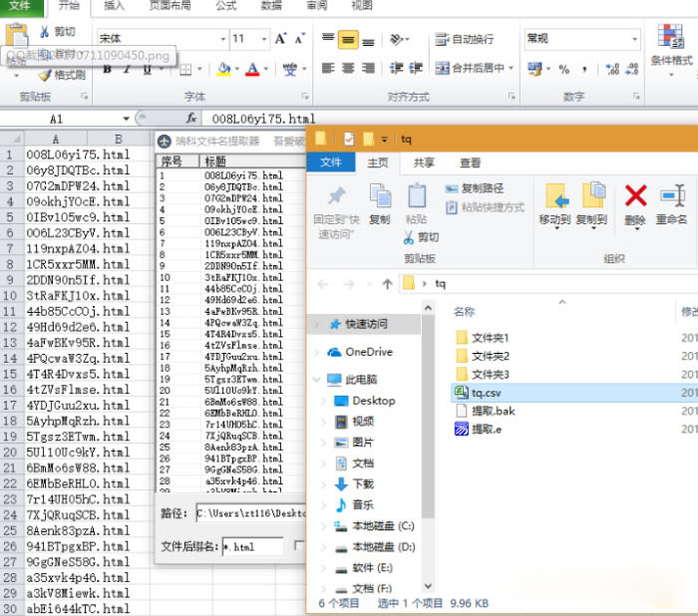Image resolution: width=698 pixels, height=616 pixels.
Task: Sort by the 名称 column header
Action: 465,312
